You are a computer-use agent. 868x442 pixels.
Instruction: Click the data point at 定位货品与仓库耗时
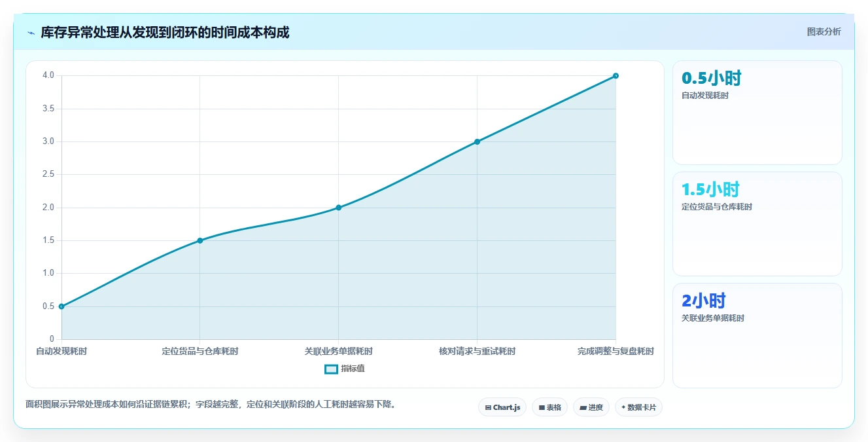200,240
